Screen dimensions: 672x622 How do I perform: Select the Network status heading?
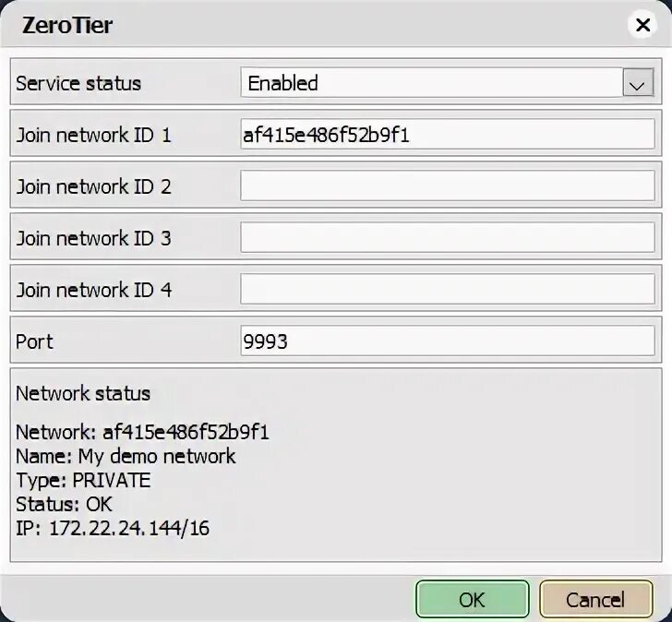83,393
